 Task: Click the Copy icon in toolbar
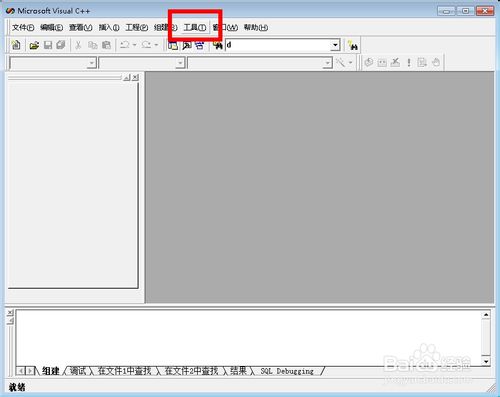[92, 45]
